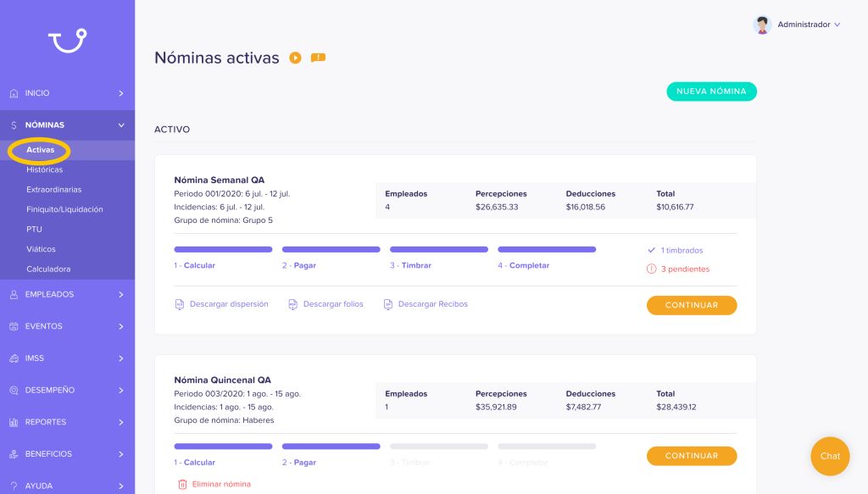Click the company logo in sidebar
The width and height of the screenshot is (868, 494).
[67, 41]
